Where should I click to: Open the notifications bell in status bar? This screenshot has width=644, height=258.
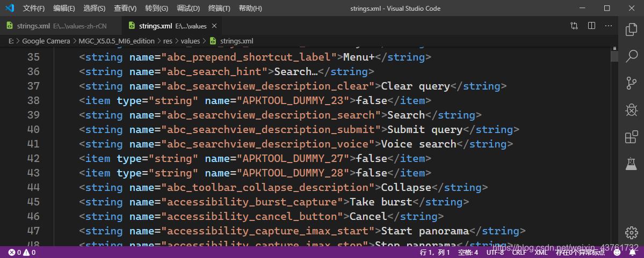[x=632, y=252]
